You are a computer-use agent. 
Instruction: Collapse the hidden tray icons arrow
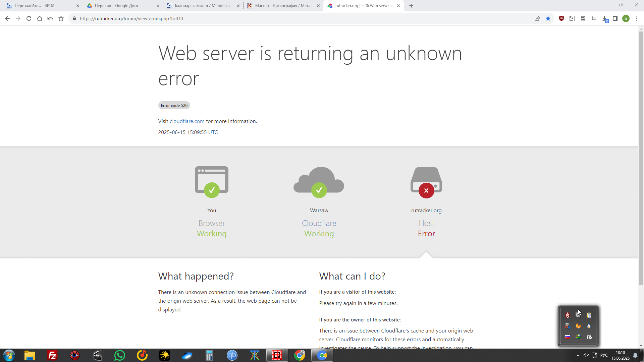578,355
